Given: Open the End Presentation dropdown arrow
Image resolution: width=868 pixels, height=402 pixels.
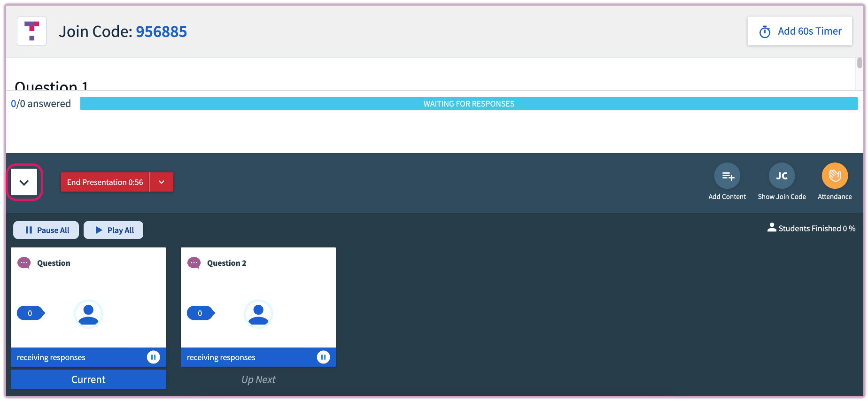Looking at the screenshot, I should pyautogui.click(x=162, y=182).
